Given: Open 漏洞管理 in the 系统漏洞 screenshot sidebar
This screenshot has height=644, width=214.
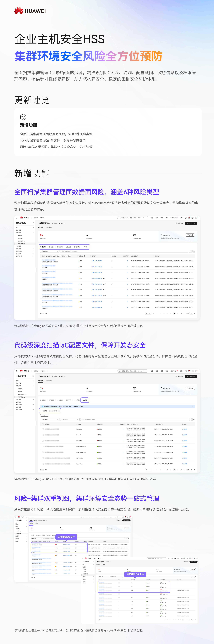Looking at the screenshot, I should 20,235.
